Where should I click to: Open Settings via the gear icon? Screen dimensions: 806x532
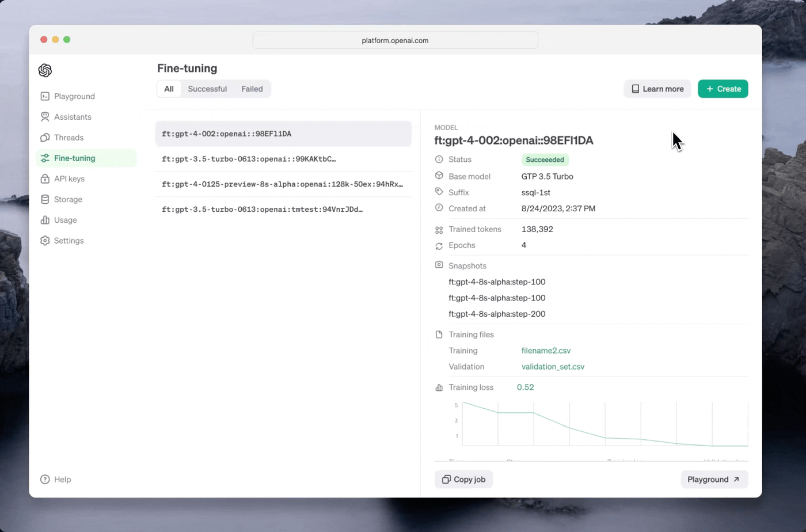coord(45,241)
